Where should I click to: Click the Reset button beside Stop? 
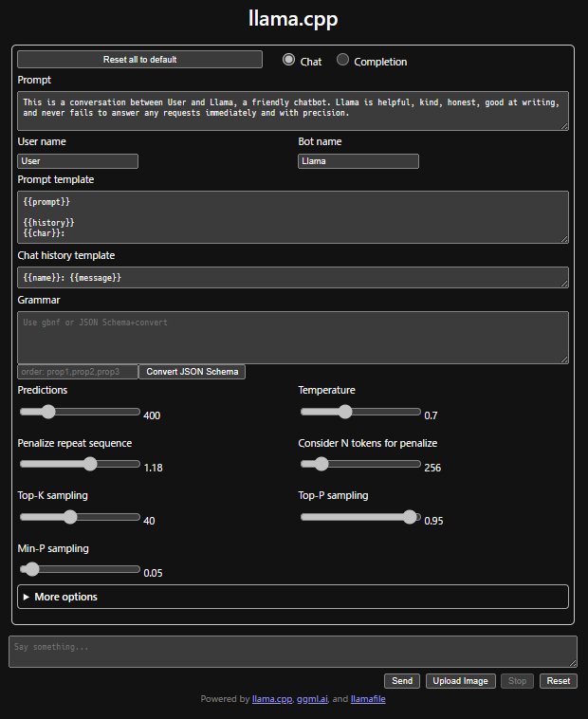pos(559,681)
